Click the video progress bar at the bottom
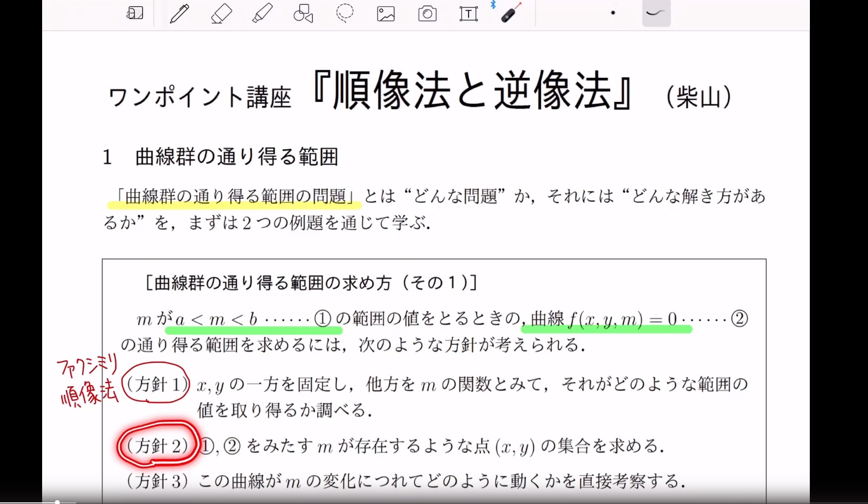868x504 pixels. [434, 502]
